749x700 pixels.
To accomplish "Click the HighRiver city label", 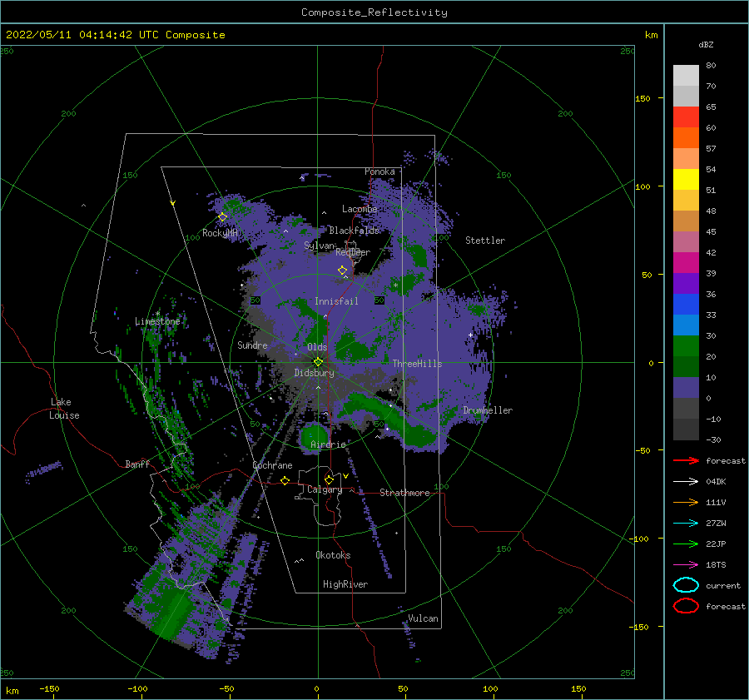I will [345, 584].
